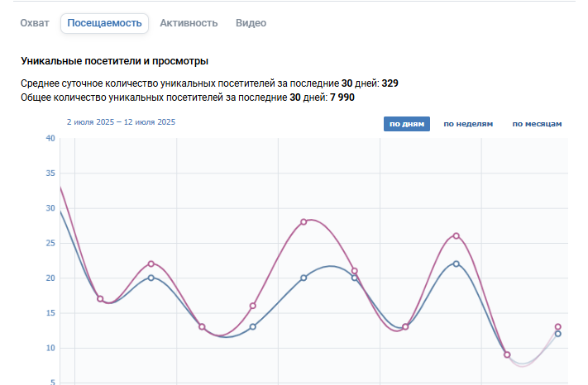Viewport: 588px width, 385px height.
Task: Open the Видео statistics tab
Action: click(251, 23)
